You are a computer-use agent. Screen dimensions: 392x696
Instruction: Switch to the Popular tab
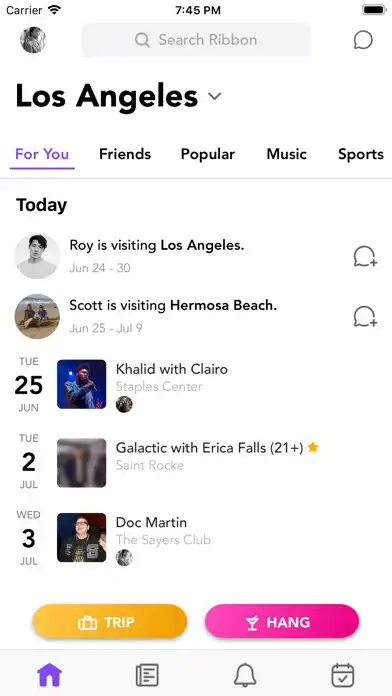click(x=208, y=154)
